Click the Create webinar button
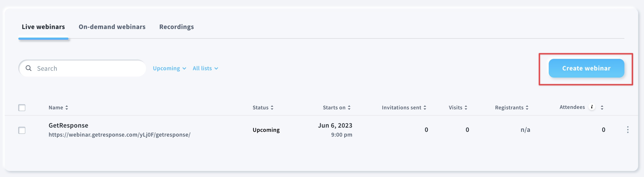This screenshot has width=644, height=177. pyautogui.click(x=586, y=68)
